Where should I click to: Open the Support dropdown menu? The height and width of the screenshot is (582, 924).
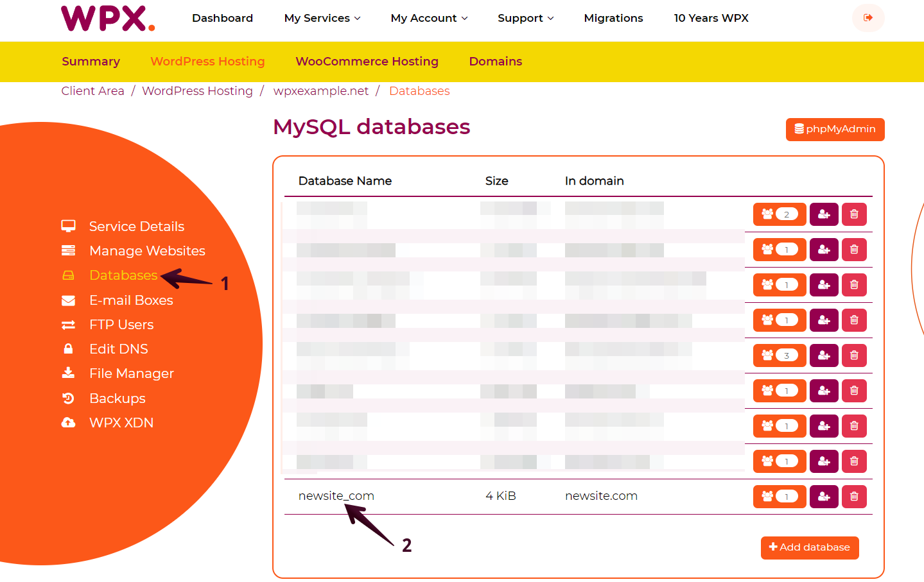coord(525,18)
